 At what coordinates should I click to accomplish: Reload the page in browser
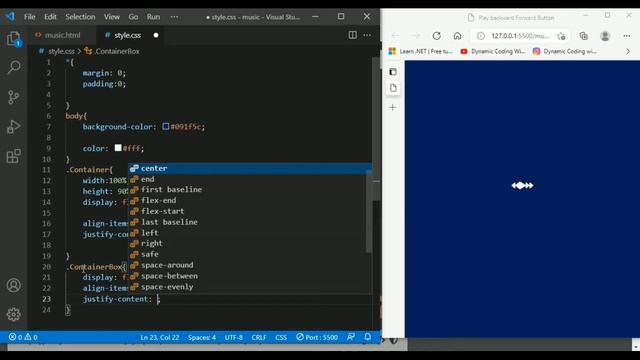437,36
